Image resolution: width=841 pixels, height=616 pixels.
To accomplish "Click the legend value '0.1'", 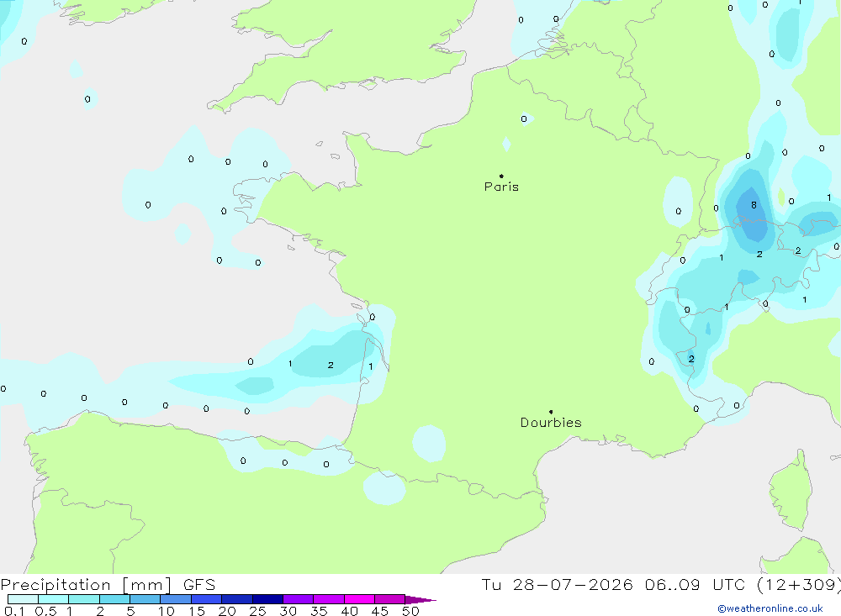I will (x=14, y=611).
